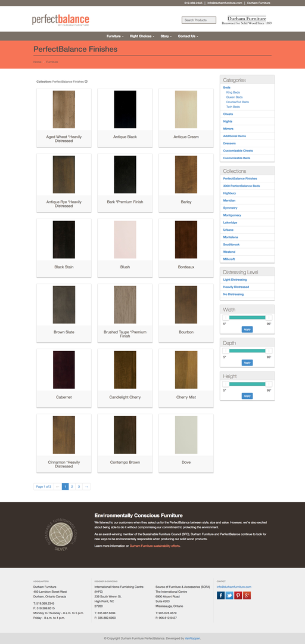Open the Highbury collection

[x=229, y=193]
